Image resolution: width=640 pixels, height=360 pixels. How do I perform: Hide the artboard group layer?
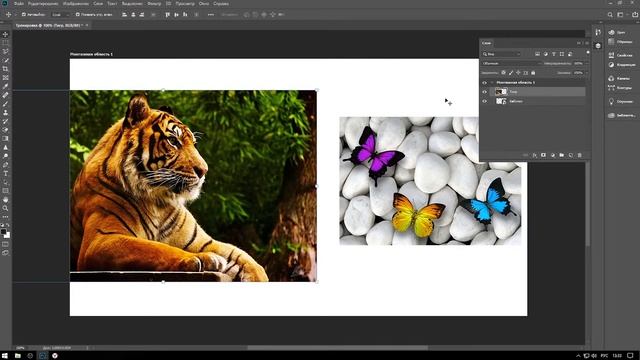click(484, 82)
